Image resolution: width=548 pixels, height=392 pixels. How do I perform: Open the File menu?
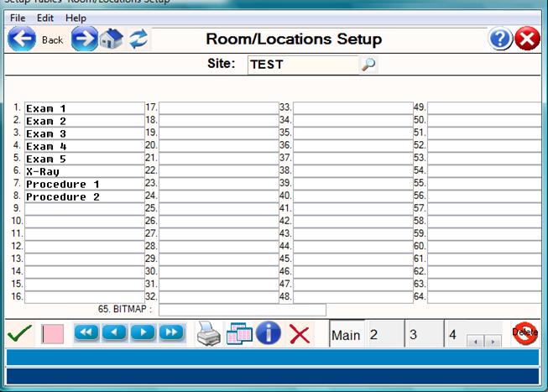(18, 18)
